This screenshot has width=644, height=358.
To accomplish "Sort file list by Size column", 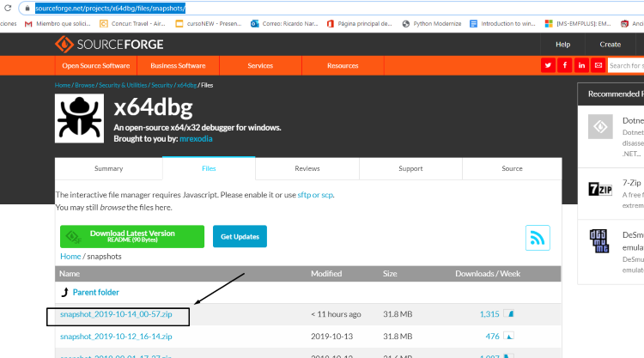I will click(x=390, y=274).
